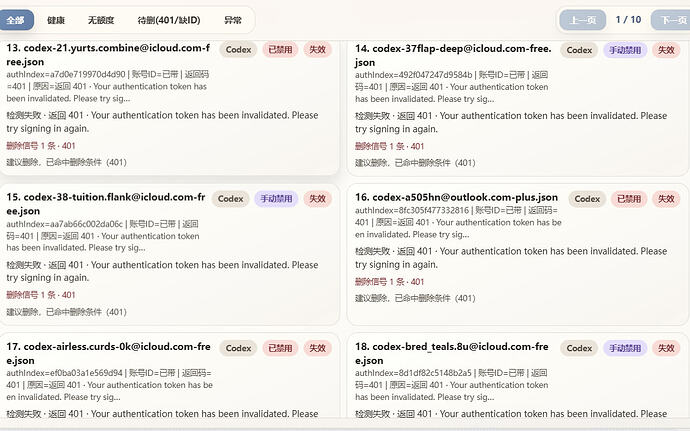Click 失效 badge on card 14
This screenshot has height=431, width=690.
click(x=666, y=50)
